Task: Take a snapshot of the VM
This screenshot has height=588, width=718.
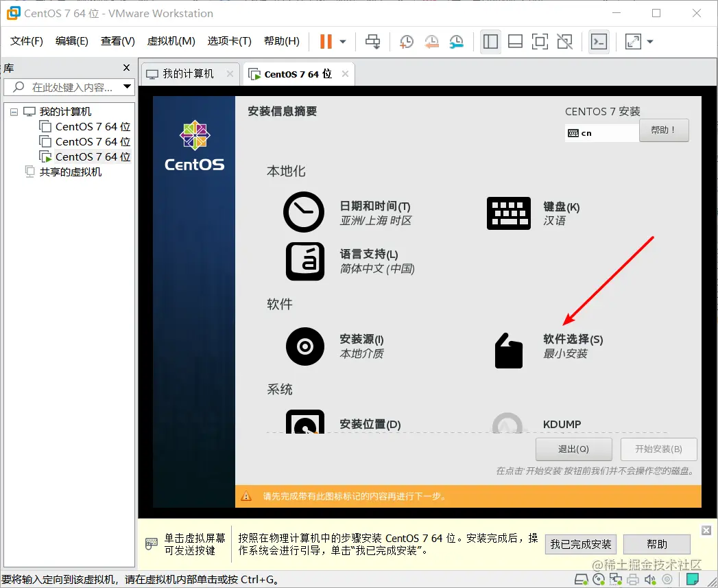Action: click(406, 42)
